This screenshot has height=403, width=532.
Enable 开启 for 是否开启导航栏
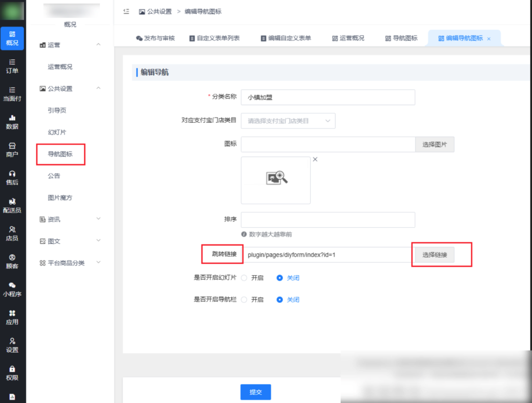pyautogui.click(x=244, y=300)
